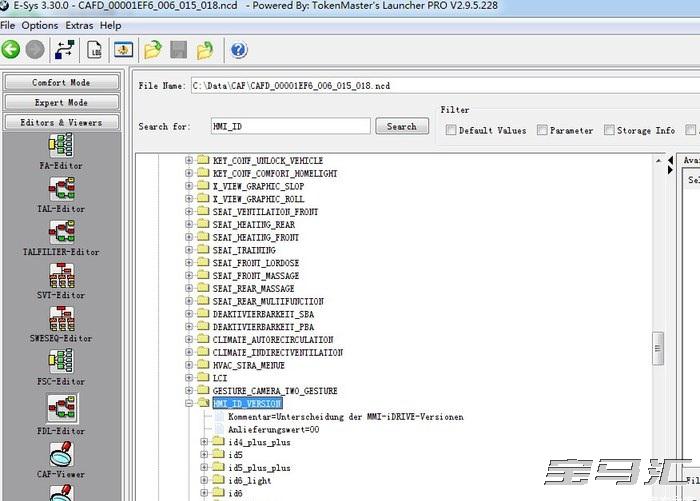Open the TALFILTER-Editor
Viewport: 700px width, 501px height.
tap(61, 238)
